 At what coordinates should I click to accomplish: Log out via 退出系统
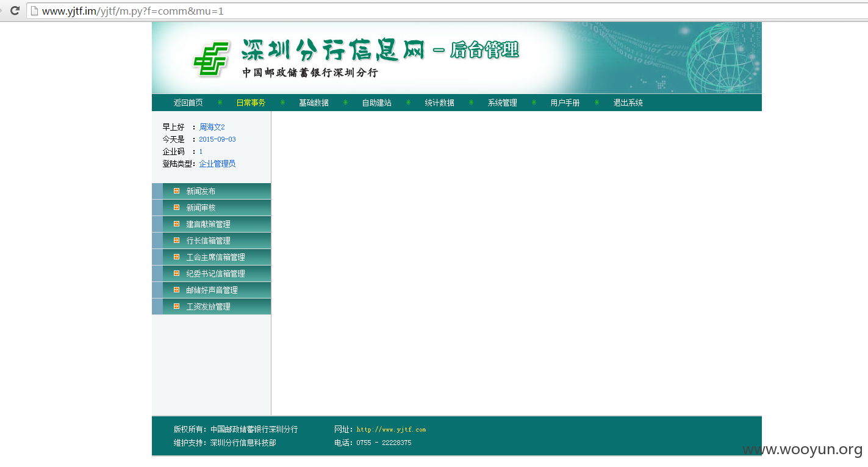point(628,103)
